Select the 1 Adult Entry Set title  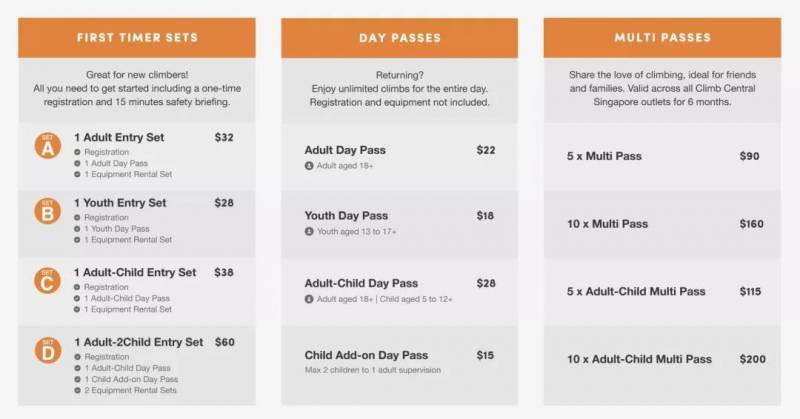click(x=119, y=137)
